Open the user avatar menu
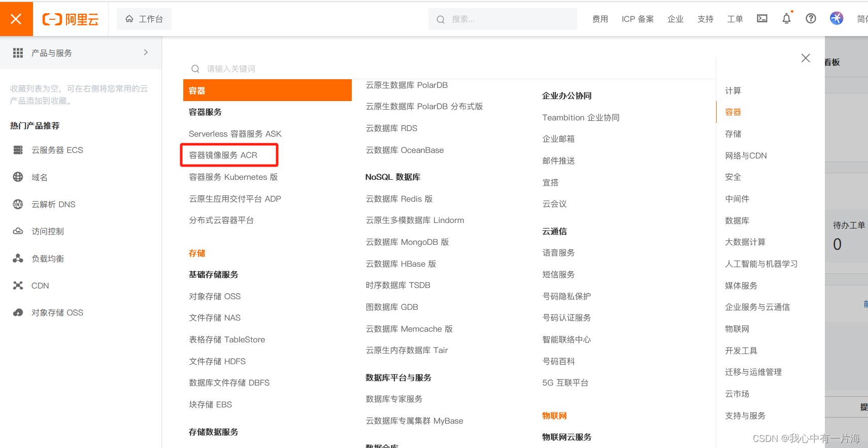The height and width of the screenshot is (448, 868). tap(837, 18)
